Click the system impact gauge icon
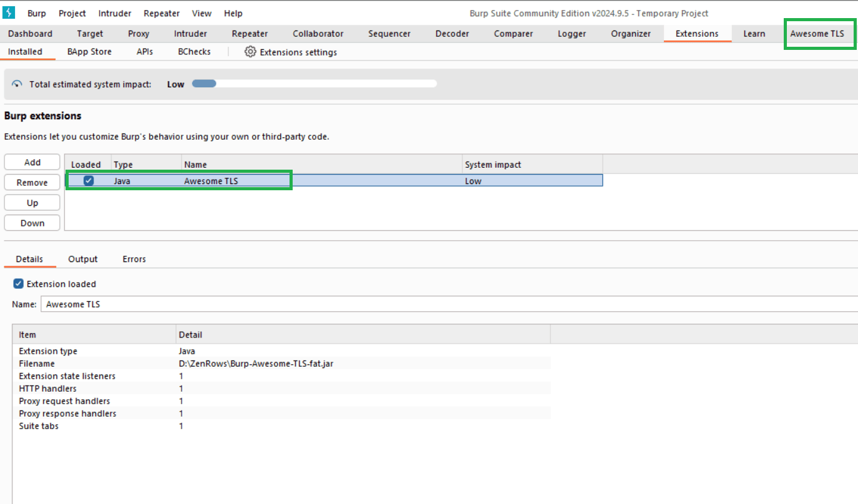 (x=17, y=84)
